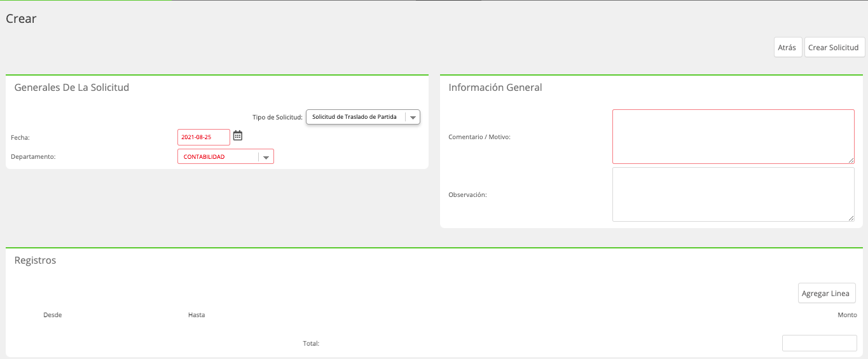Focus the Comentario / Motivo text area
Viewport: 868px width, 359px height.
(733, 137)
